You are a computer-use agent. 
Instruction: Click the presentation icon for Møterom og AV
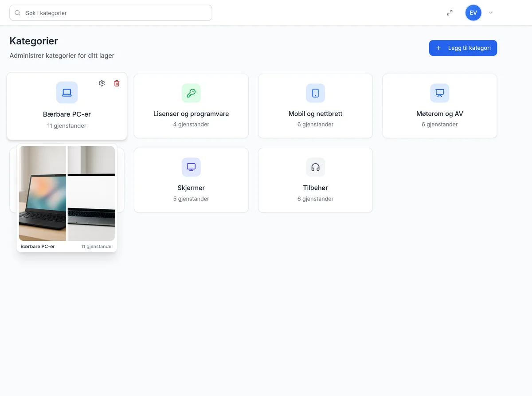pos(440,93)
